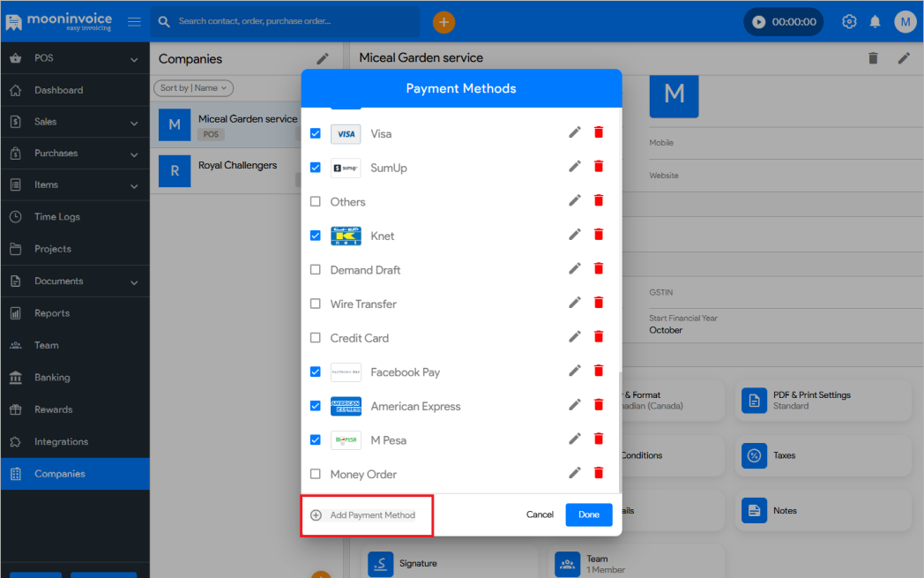Image resolution: width=924 pixels, height=578 pixels.
Task: Open settings gear in top bar
Action: (x=849, y=21)
